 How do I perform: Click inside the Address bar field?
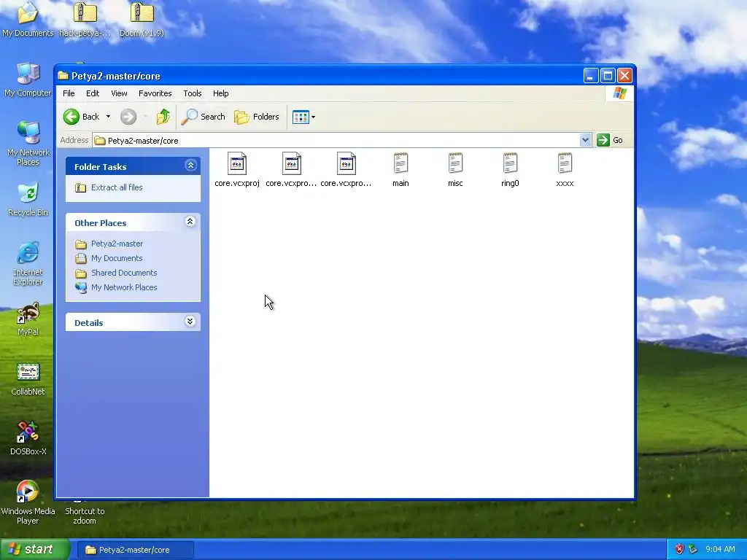click(x=336, y=141)
